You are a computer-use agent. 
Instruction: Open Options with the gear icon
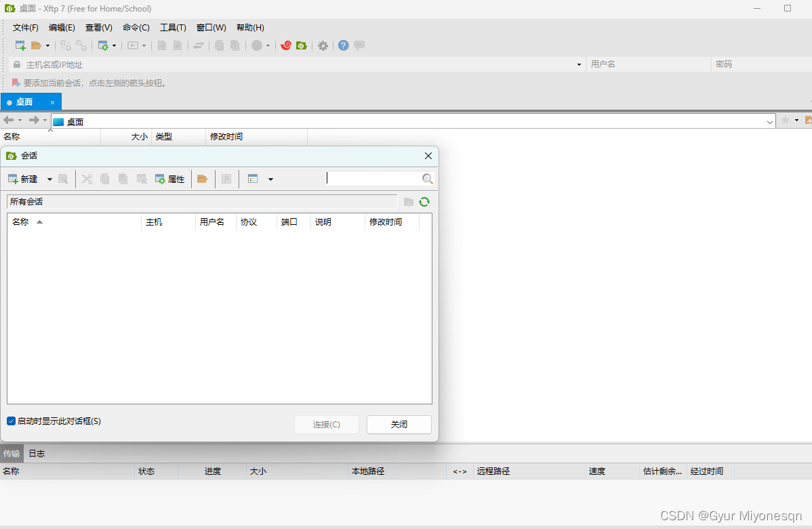coord(323,45)
